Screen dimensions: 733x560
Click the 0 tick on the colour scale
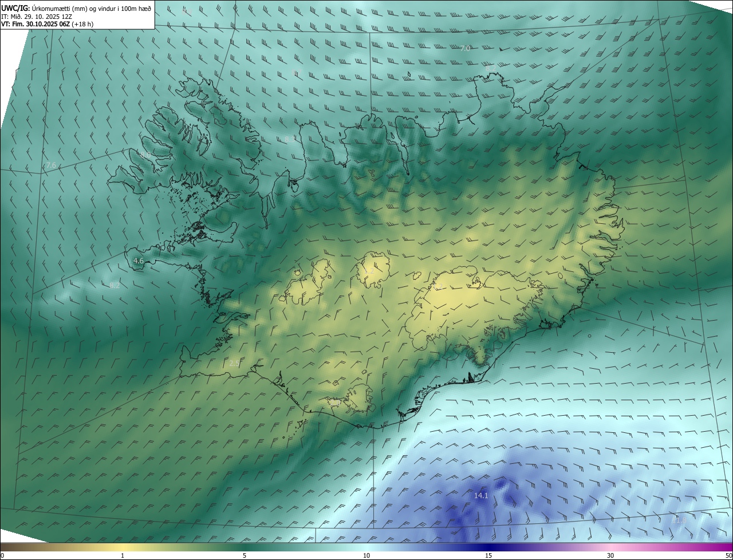2,555
